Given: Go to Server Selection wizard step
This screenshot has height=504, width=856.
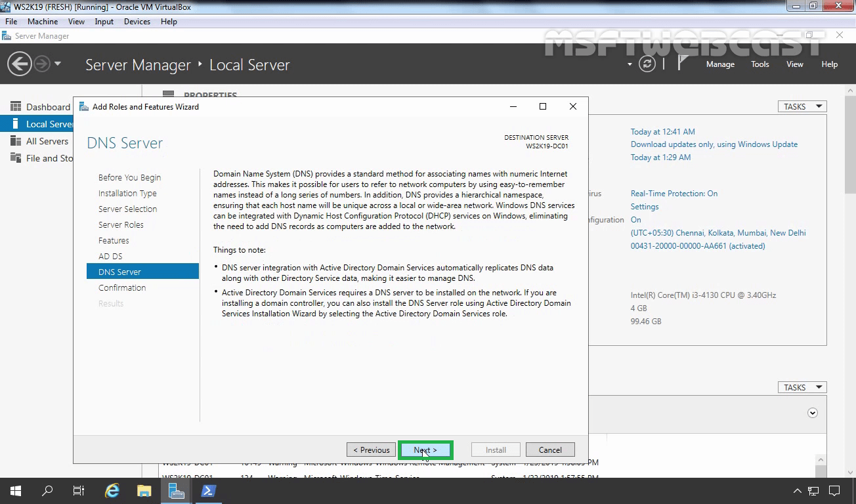Looking at the screenshot, I should click(x=127, y=209).
